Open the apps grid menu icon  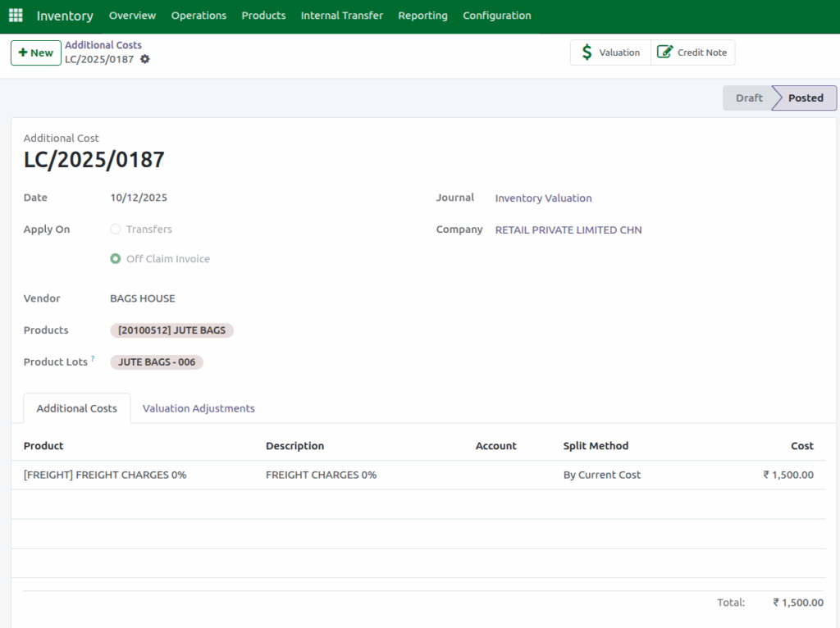(15, 15)
